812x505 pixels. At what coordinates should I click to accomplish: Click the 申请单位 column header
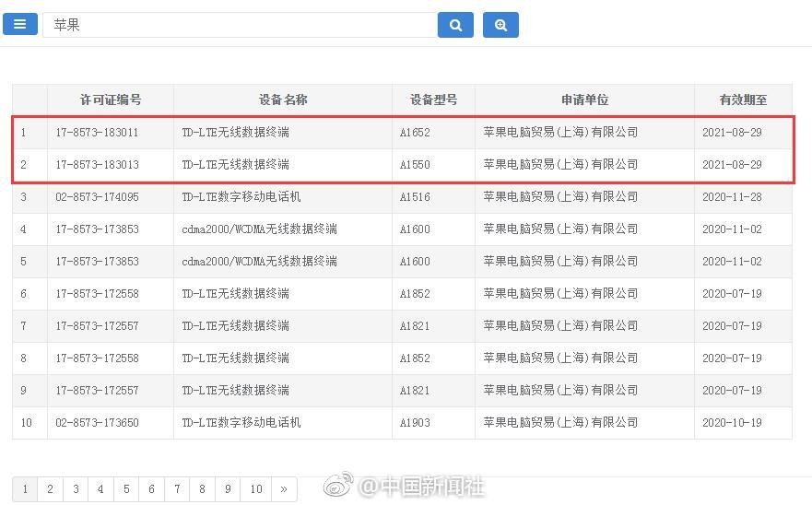tap(584, 100)
